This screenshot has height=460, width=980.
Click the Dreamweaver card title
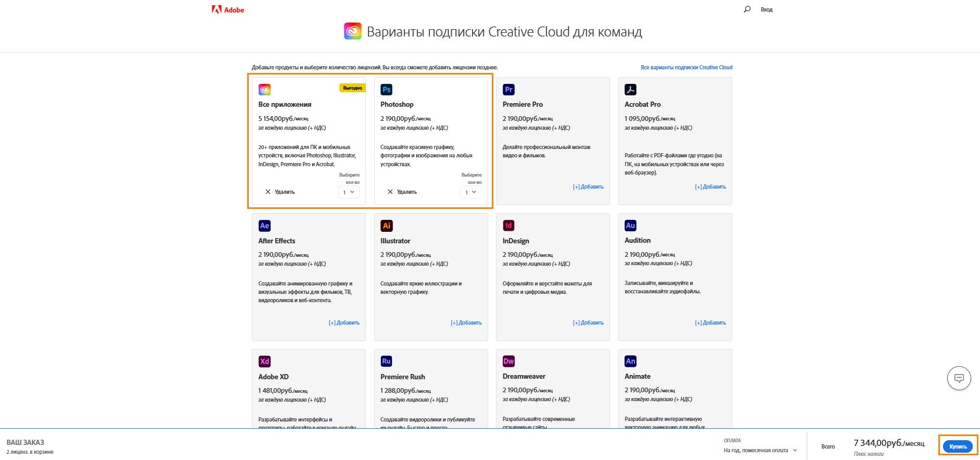(524, 376)
